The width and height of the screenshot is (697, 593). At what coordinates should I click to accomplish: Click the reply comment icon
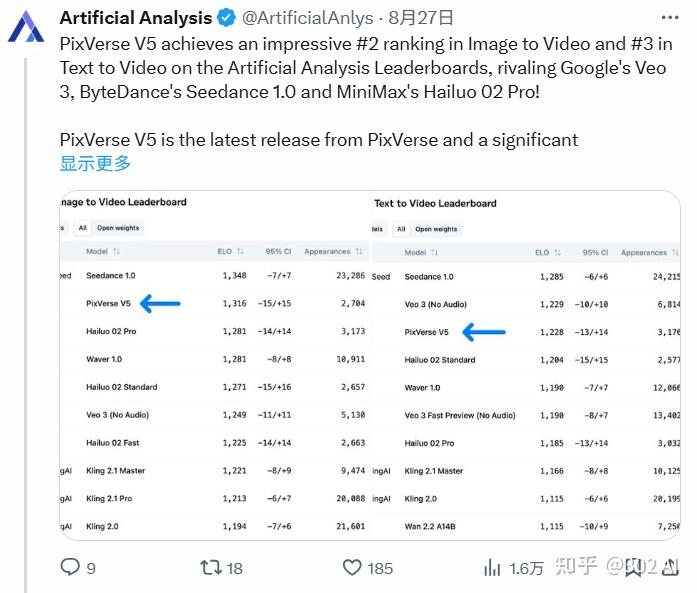point(70,567)
